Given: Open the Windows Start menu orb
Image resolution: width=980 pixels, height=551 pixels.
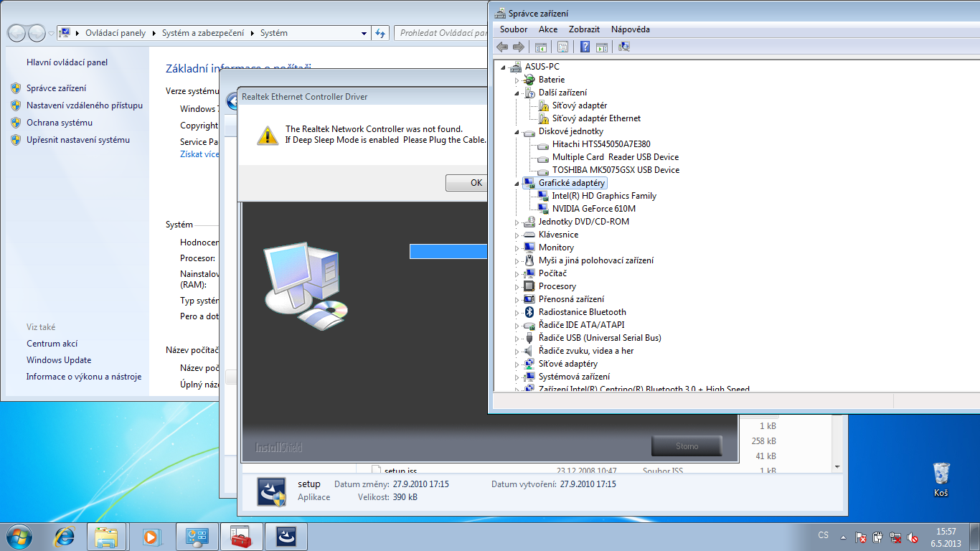Looking at the screenshot, I should pos(18,536).
